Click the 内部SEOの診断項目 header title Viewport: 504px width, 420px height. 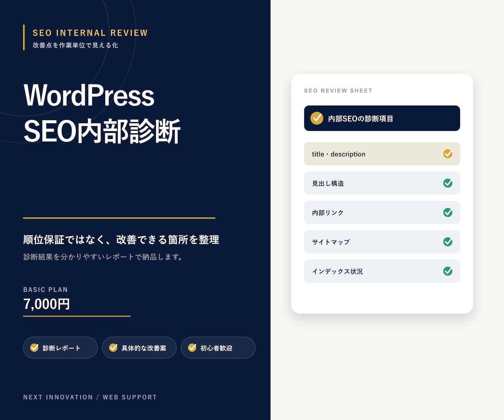361,119
